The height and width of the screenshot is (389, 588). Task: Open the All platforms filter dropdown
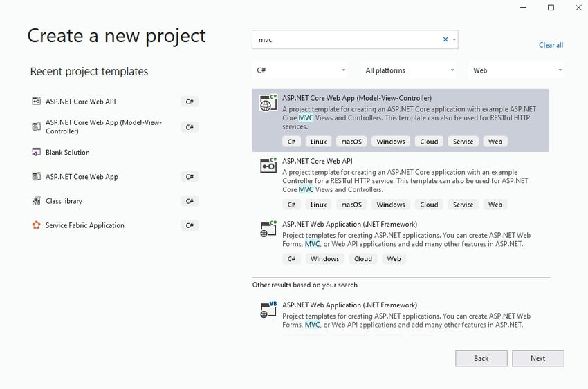(409, 70)
